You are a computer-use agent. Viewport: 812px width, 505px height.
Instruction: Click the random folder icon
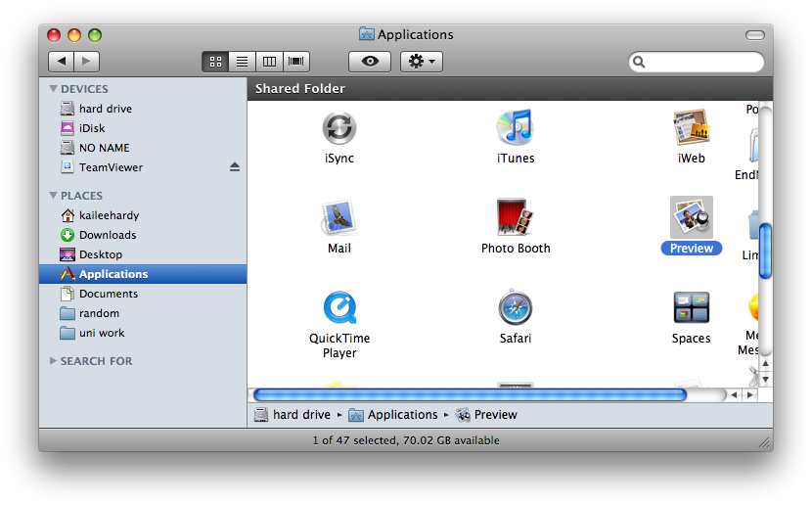[x=68, y=313]
